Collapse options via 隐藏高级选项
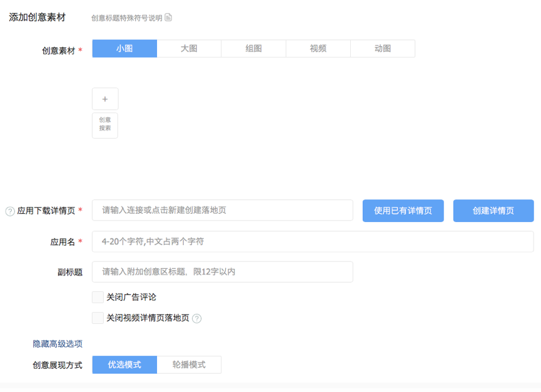 click(x=58, y=343)
